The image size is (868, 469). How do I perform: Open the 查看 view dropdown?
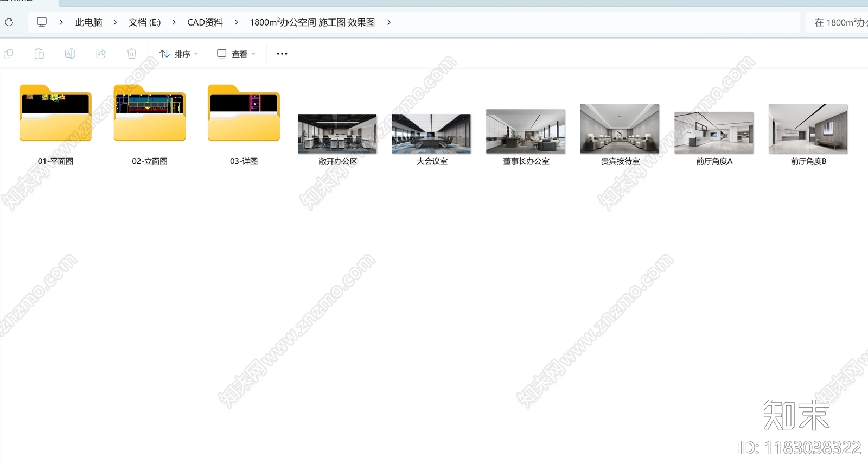[x=236, y=54]
